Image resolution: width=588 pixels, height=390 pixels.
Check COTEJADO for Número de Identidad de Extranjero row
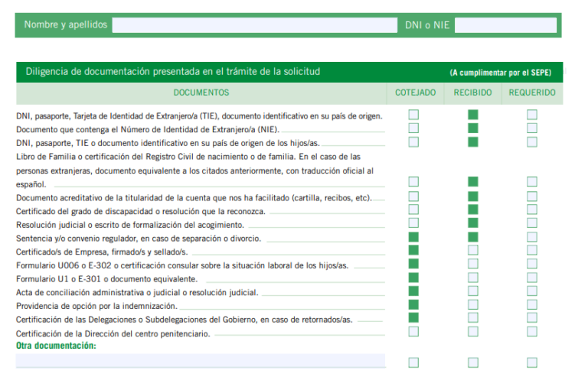pos(413,128)
